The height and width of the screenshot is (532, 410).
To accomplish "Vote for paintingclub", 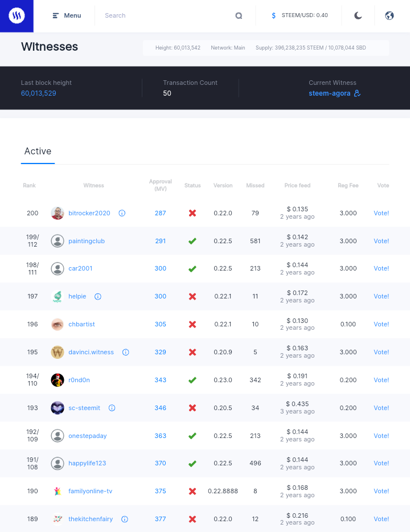I will coord(381,241).
